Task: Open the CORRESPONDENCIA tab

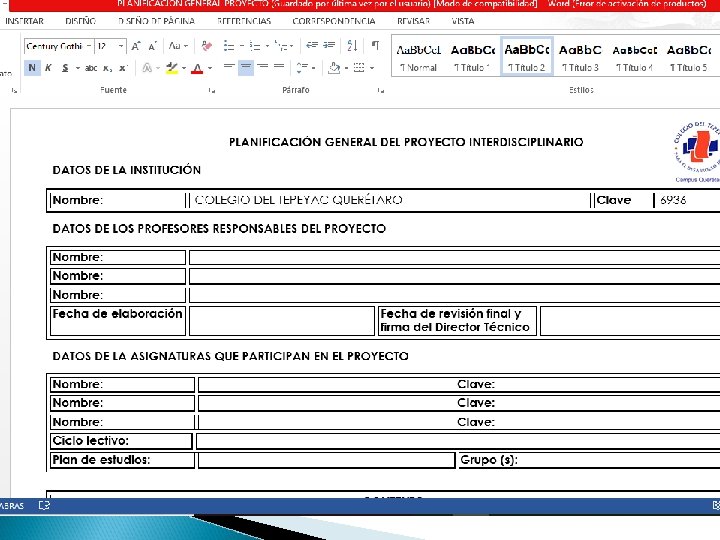Action: tap(333, 21)
